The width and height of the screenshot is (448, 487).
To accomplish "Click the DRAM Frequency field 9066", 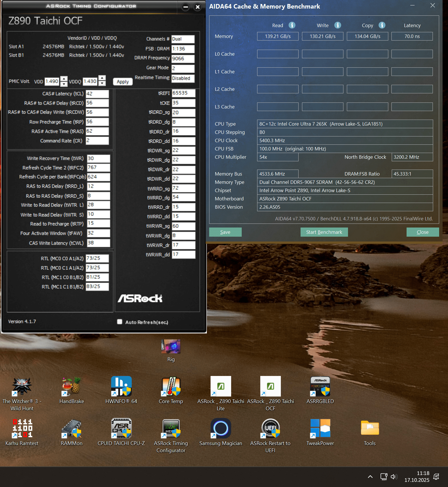I will tap(183, 59).
